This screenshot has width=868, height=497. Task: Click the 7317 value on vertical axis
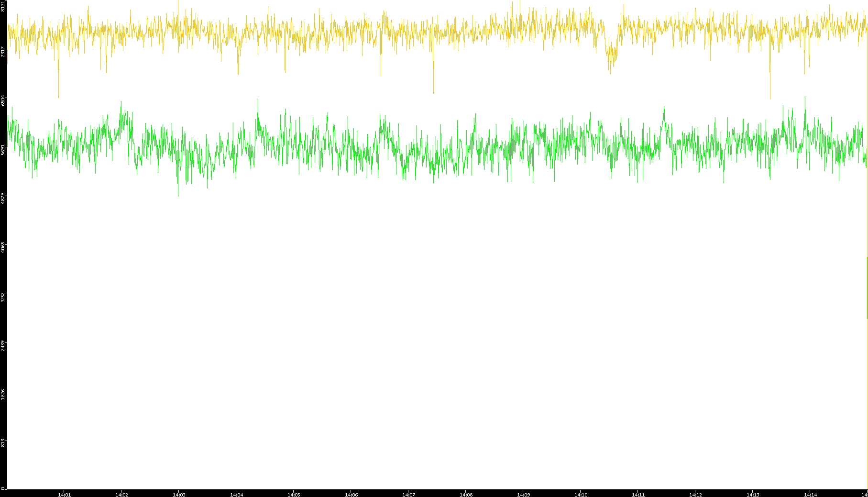point(3,52)
